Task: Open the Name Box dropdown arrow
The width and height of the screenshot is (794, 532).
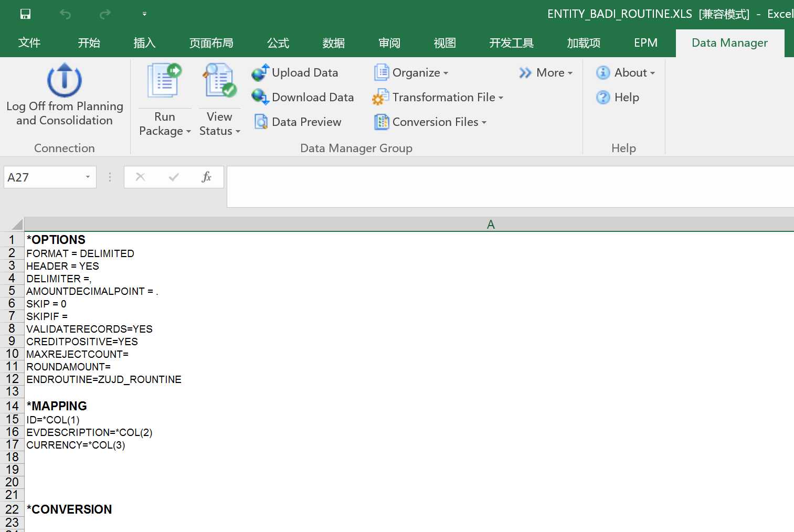Action: click(88, 177)
